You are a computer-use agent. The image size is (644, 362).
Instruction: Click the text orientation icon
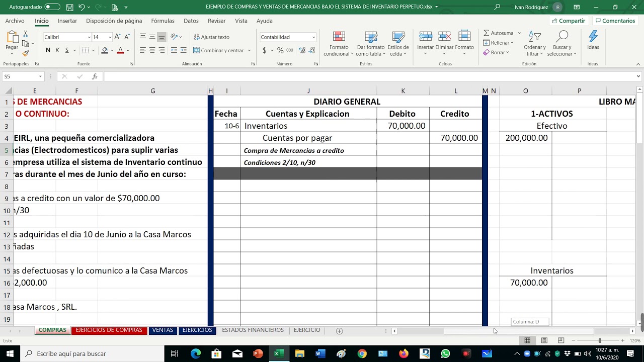coord(174,37)
